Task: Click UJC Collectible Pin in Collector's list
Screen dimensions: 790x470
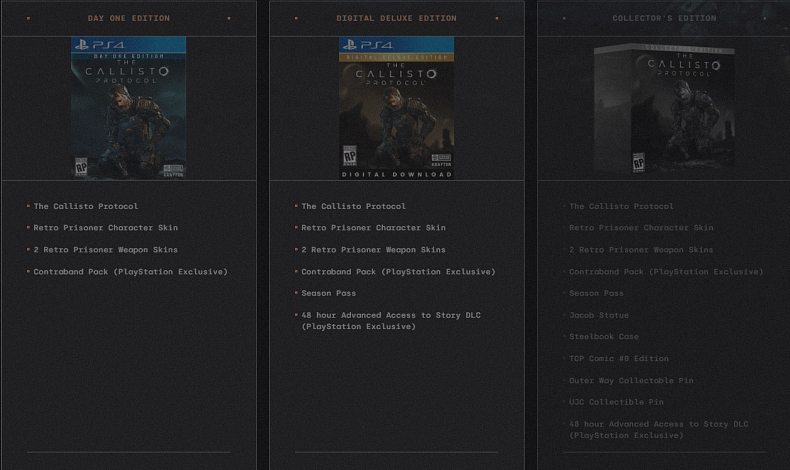Action: click(x=616, y=402)
